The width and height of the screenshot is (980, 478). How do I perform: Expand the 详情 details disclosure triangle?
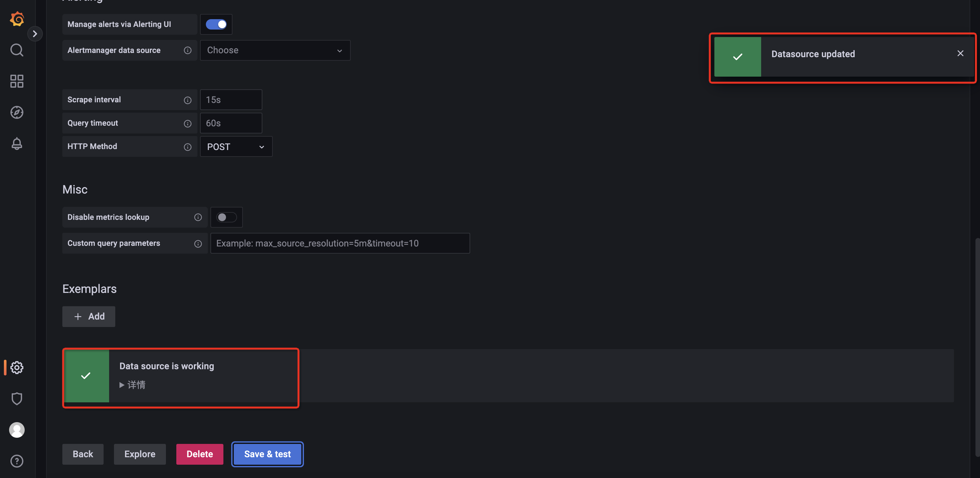122,385
